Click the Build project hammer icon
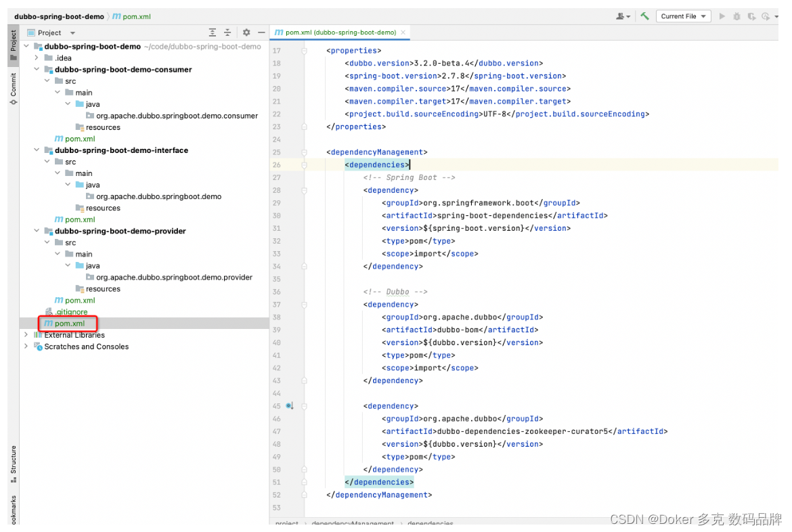Image resolution: width=792 pixels, height=532 pixels. (644, 16)
